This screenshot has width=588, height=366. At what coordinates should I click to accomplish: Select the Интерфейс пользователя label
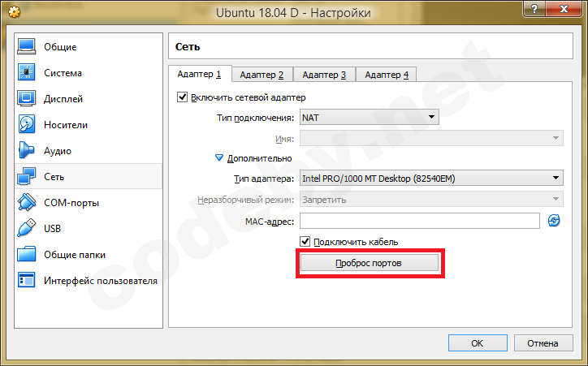101,281
